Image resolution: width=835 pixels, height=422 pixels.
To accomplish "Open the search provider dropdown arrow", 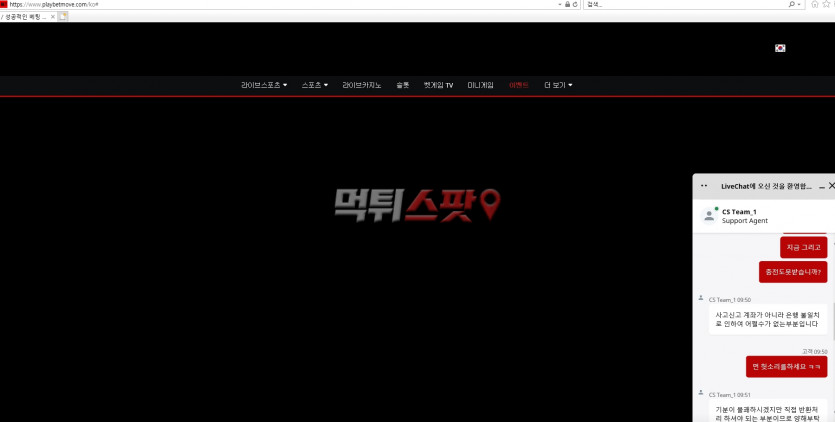I will click(799, 4).
